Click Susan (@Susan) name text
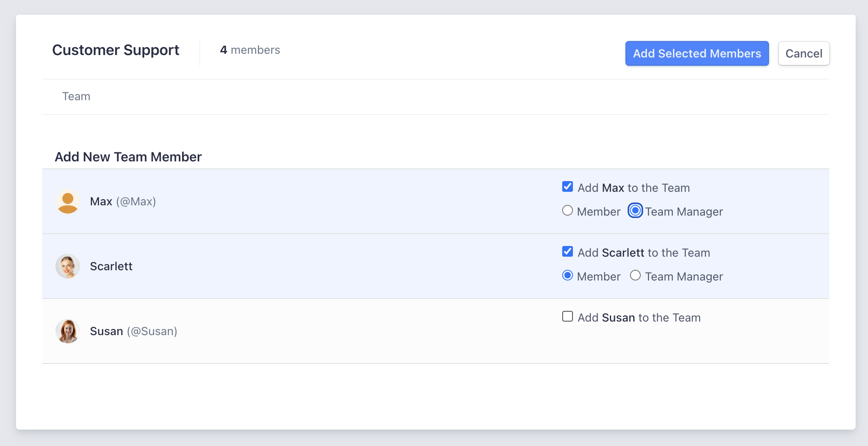Screen dimensions: 868x446 pos(134,331)
